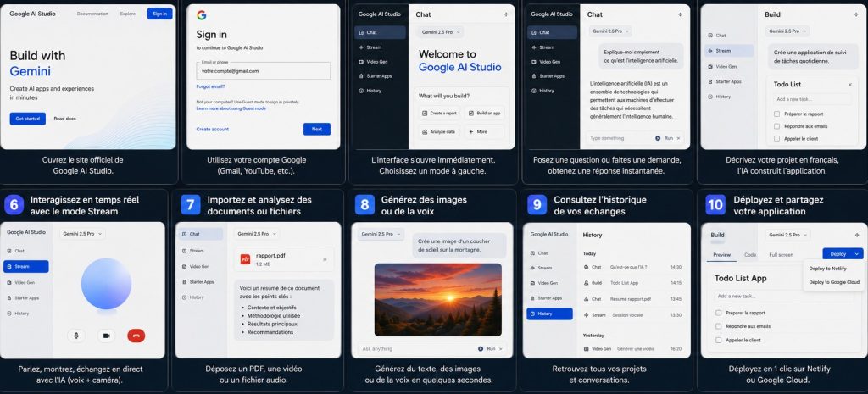Click the generated sunset mountain image
868x394 pixels.
pyautogui.click(x=438, y=299)
